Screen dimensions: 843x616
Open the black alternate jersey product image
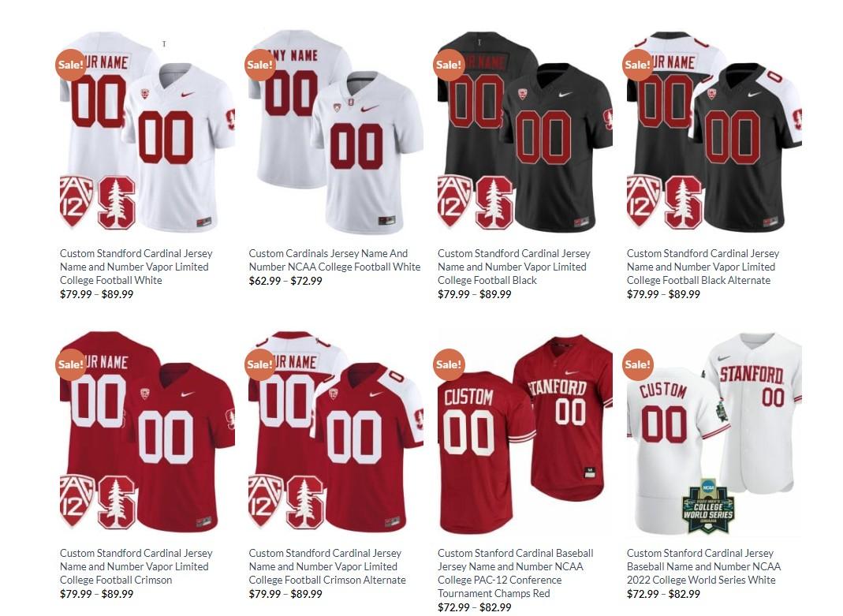tap(714, 132)
